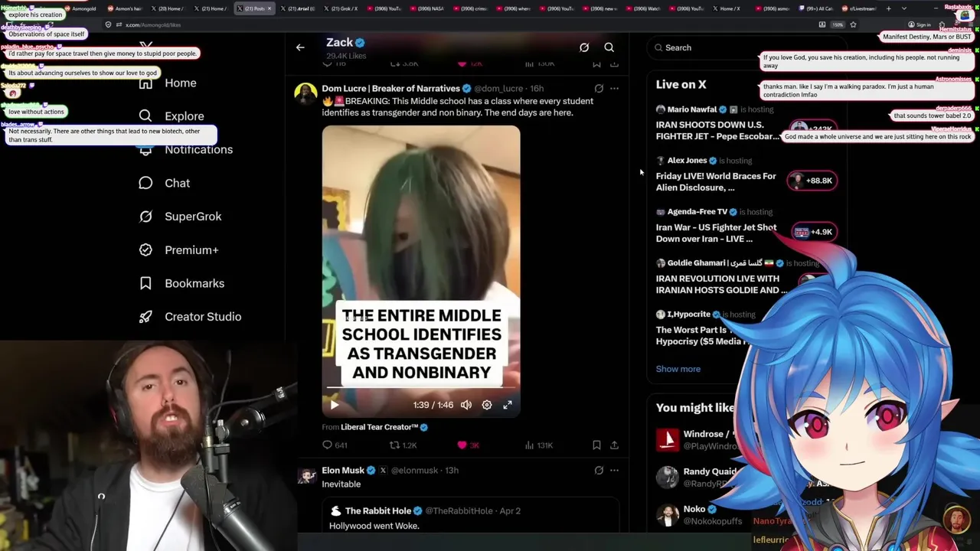Click the Explore magnifier icon

(x=145, y=116)
